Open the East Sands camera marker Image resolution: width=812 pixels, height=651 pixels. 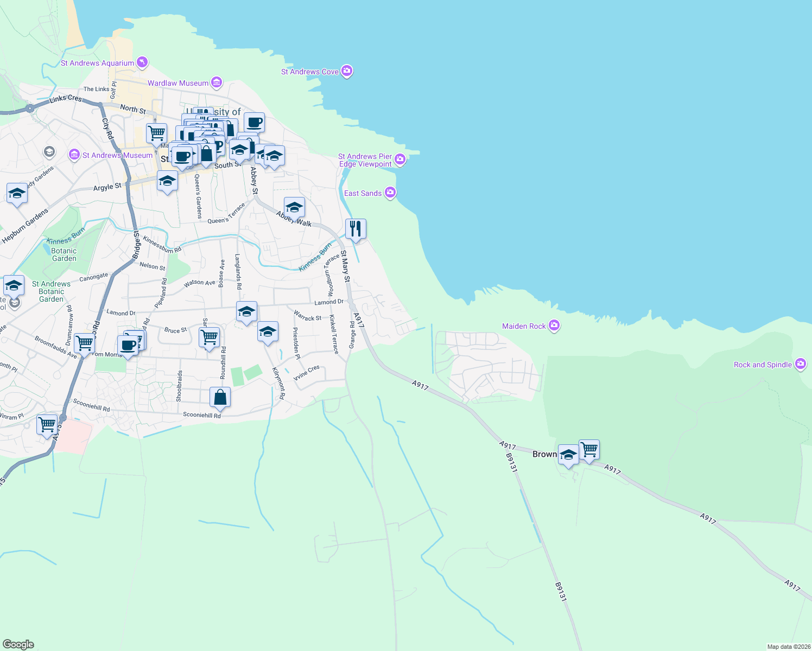click(x=390, y=193)
